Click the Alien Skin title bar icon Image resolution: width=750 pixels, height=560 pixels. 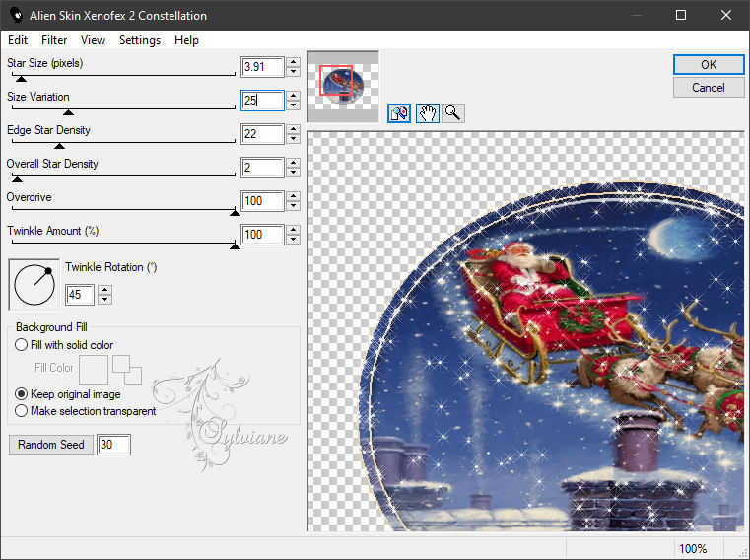tap(17, 16)
